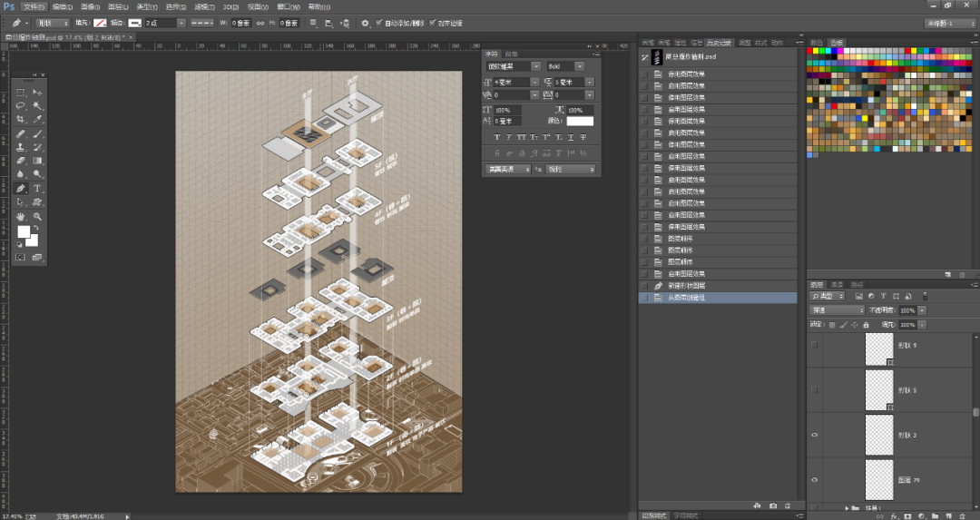Select the Lasso tool
Viewport: 980px width, 520px height.
click(21, 106)
